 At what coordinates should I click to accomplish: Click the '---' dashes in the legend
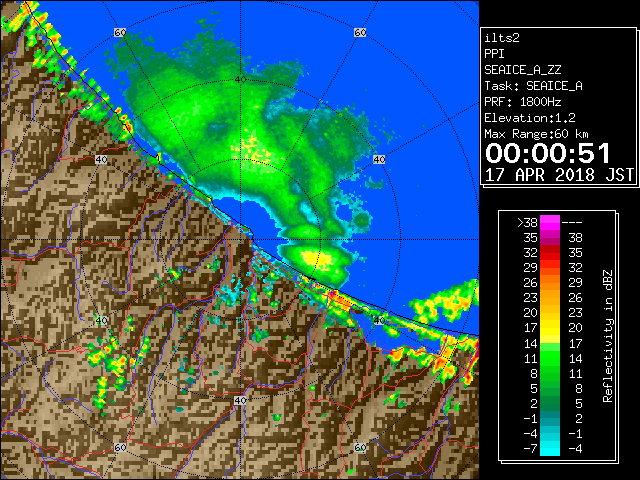pos(572,223)
